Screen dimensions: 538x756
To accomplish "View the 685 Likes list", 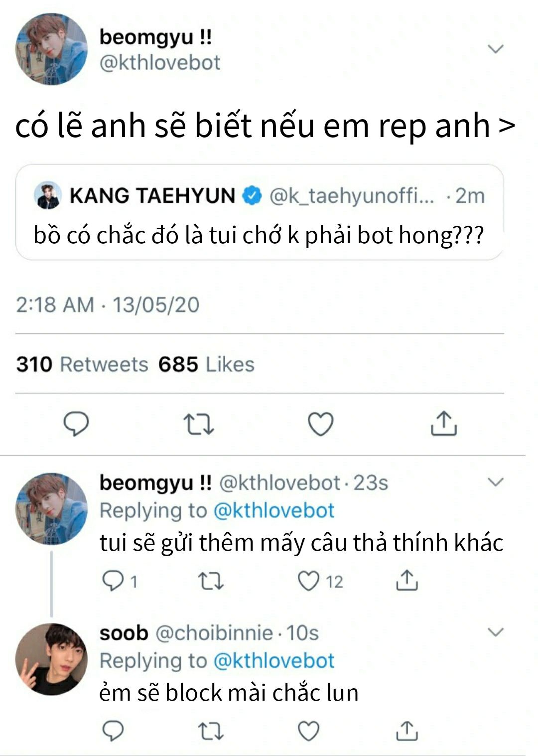I will pyautogui.click(x=206, y=364).
